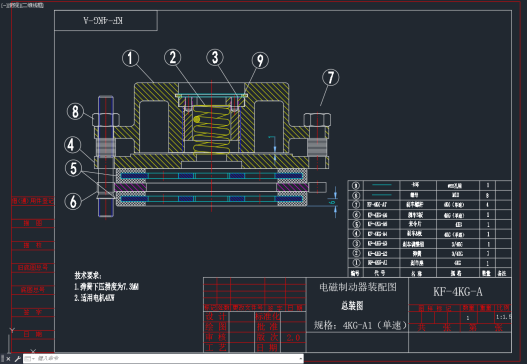The height and width of the screenshot is (364, 527).
Task: Select callout balloon 2 on the assembly view
Action: [172, 57]
